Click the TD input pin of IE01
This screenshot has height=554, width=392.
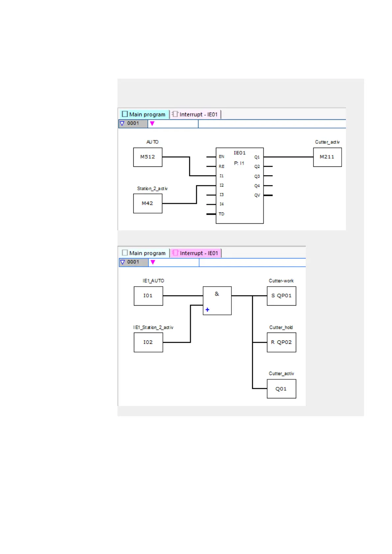(222, 214)
